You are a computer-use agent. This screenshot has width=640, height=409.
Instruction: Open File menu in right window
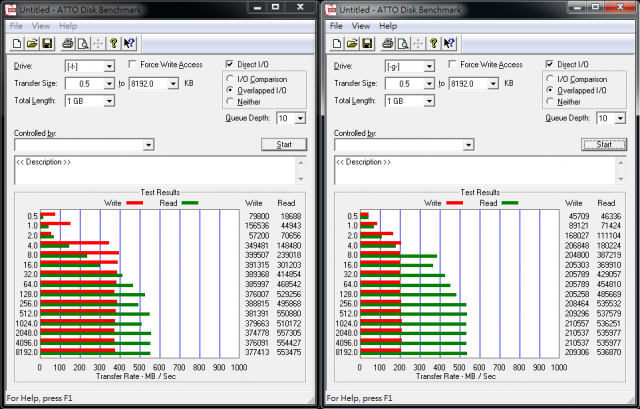click(x=336, y=26)
